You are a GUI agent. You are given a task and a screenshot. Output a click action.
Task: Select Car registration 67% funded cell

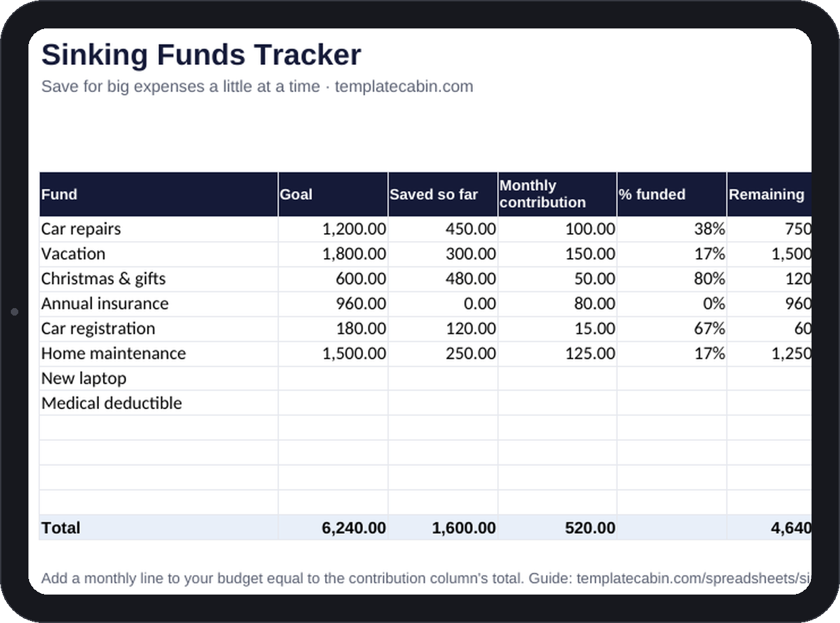tap(672, 328)
